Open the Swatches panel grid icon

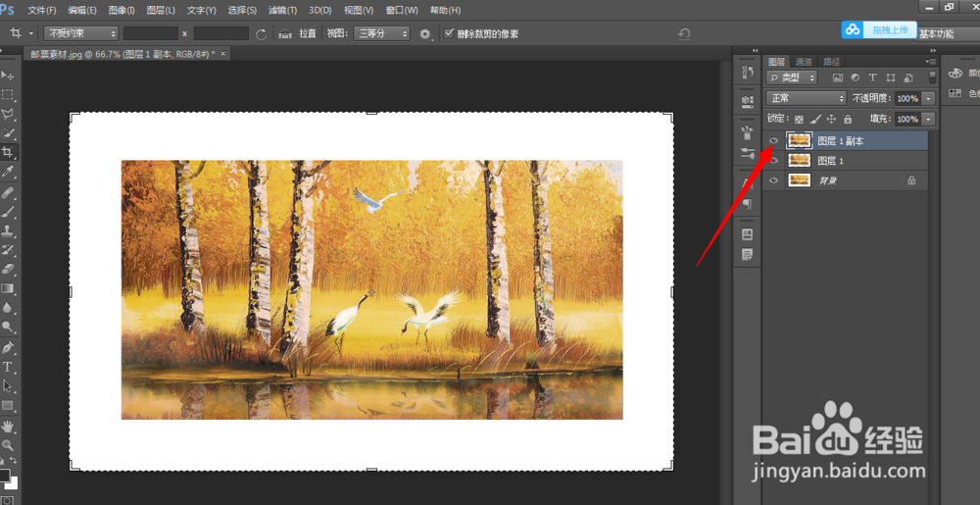(x=955, y=93)
